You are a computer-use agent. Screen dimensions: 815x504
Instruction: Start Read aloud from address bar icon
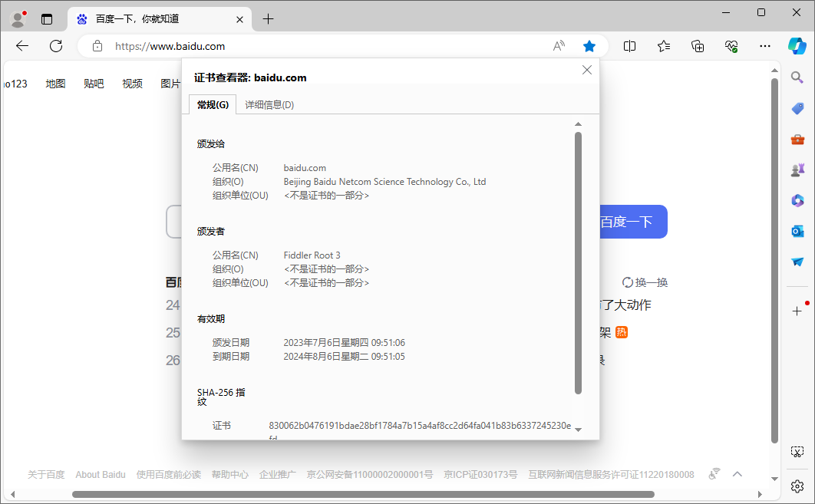[559, 46]
